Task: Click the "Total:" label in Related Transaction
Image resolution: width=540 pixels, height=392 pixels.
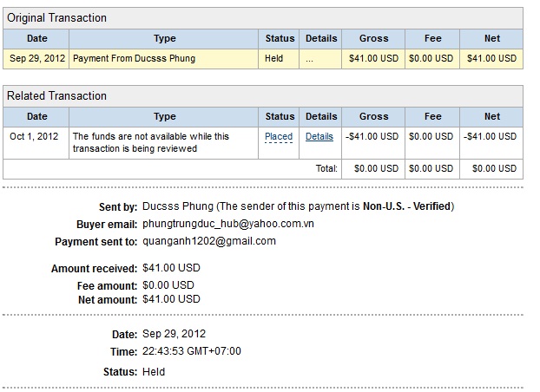Action: pos(326,168)
